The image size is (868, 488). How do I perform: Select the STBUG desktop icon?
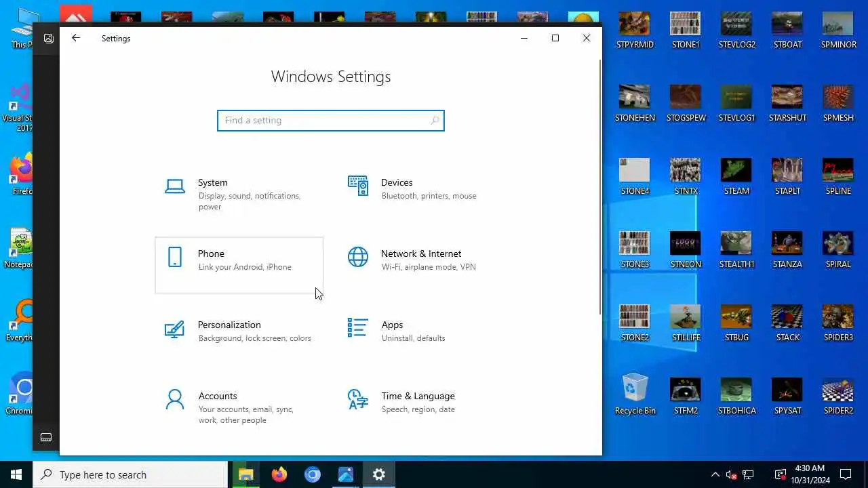[736, 323]
